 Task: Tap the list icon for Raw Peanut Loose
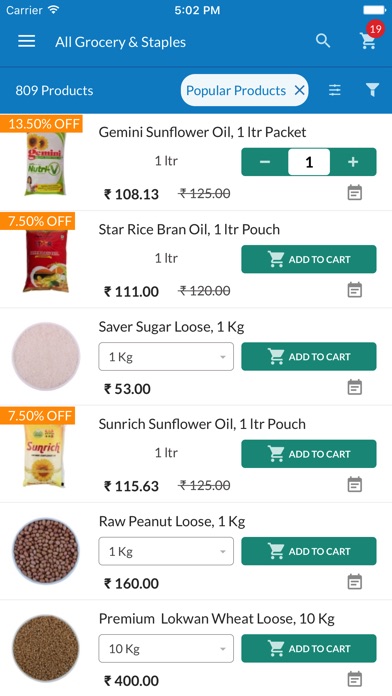pyautogui.click(x=354, y=581)
